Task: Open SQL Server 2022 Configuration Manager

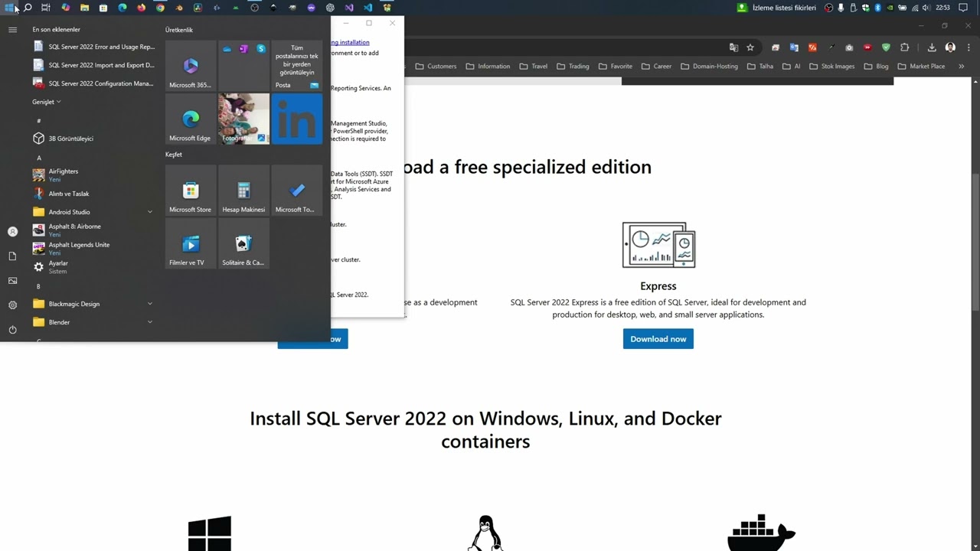Action: [93, 83]
